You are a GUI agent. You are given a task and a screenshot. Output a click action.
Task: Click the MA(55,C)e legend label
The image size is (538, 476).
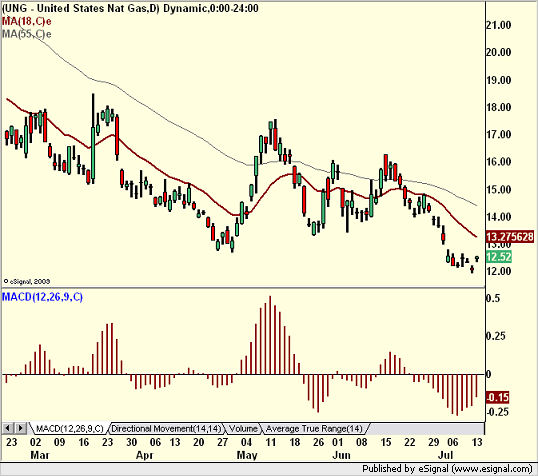[26, 34]
